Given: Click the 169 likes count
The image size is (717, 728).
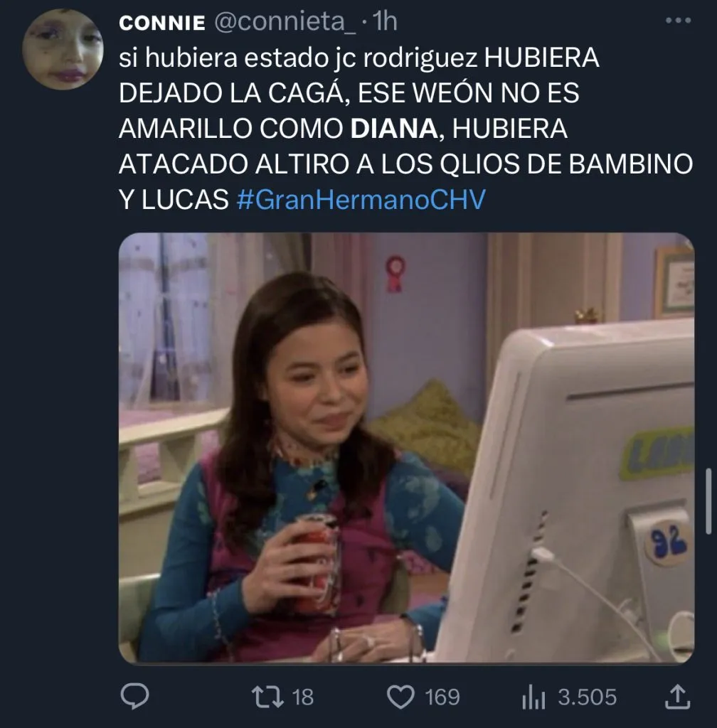Looking at the screenshot, I should coord(442,697).
